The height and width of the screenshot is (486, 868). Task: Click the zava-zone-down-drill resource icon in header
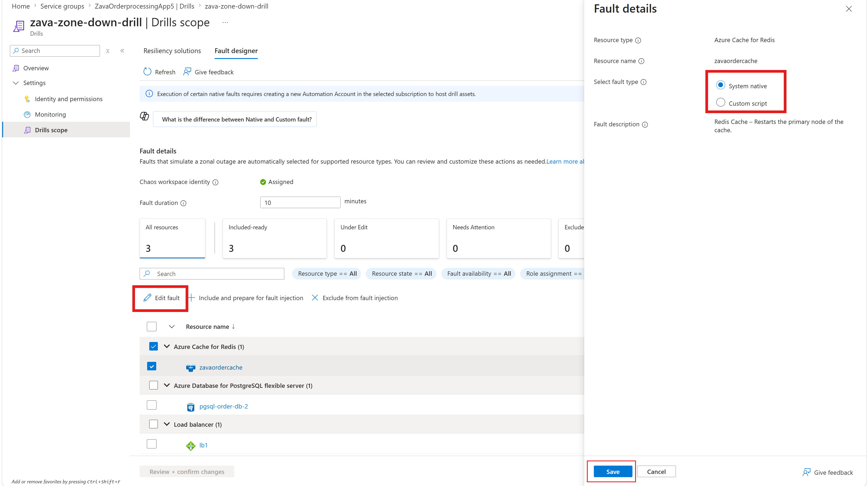click(x=18, y=26)
